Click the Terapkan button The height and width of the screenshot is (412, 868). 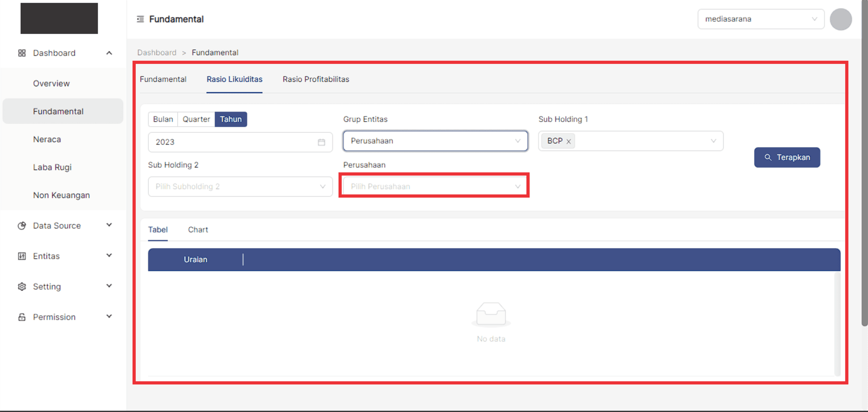point(787,157)
